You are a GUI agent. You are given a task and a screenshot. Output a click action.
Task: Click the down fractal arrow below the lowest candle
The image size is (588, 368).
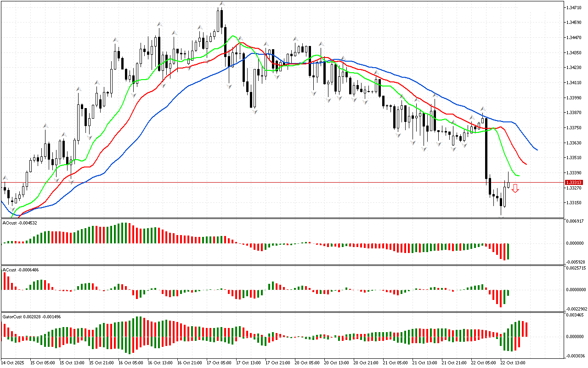pos(502,217)
